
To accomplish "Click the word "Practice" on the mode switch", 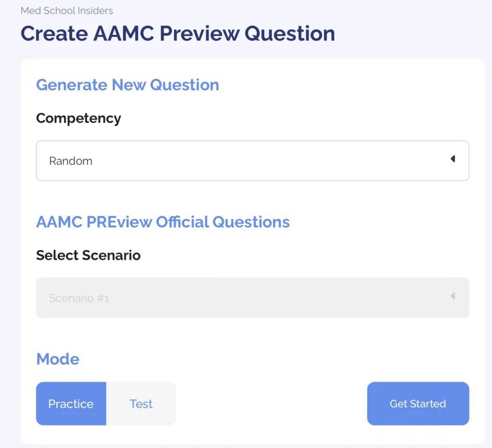I will coord(71,404).
